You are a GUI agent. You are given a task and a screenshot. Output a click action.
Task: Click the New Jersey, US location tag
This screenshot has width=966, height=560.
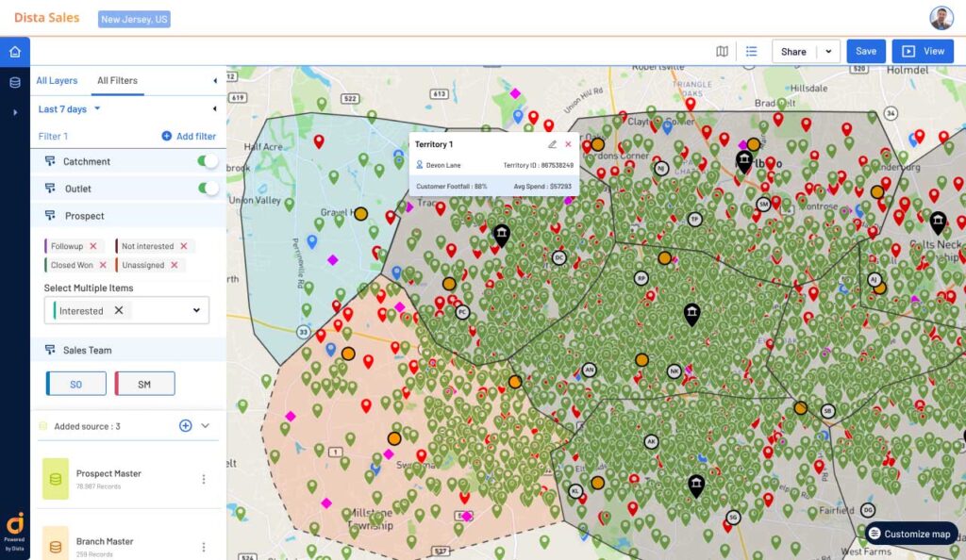(134, 19)
